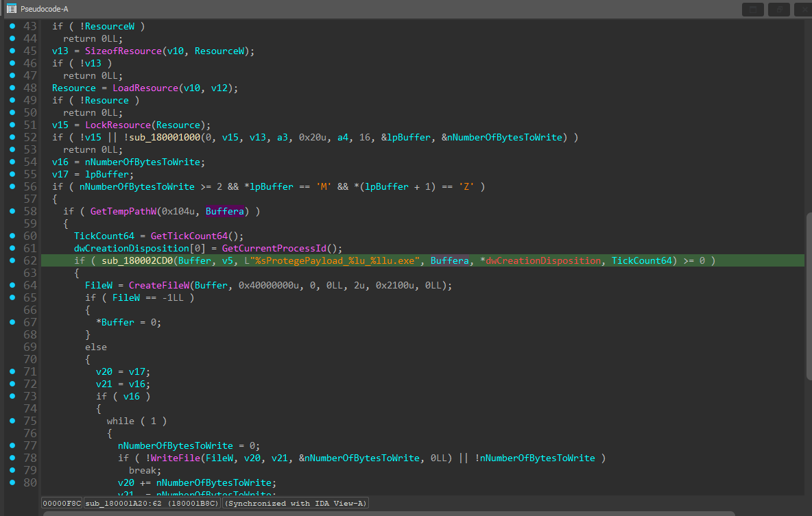The width and height of the screenshot is (812, 516).
Task: Click the 'Z' character constant
Action: pos(466,186)
